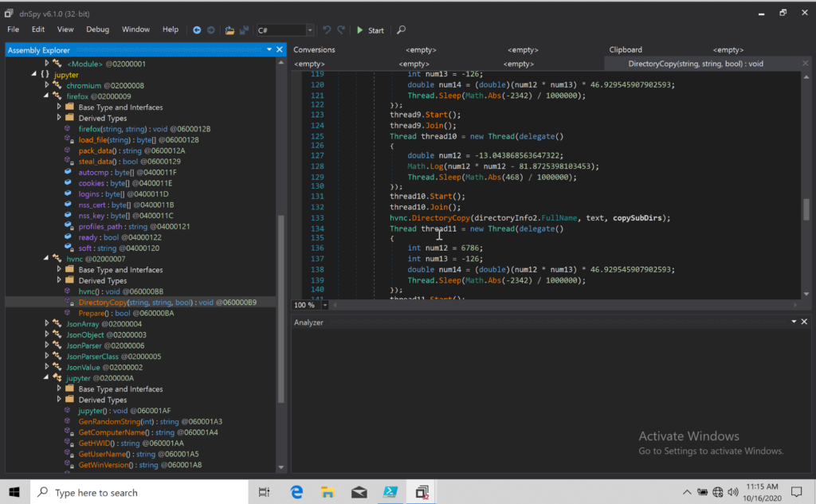Expand firefox Base Type and Interfaces folder
This screenshot has height=504, width=816.
click(x=59, y=107)
